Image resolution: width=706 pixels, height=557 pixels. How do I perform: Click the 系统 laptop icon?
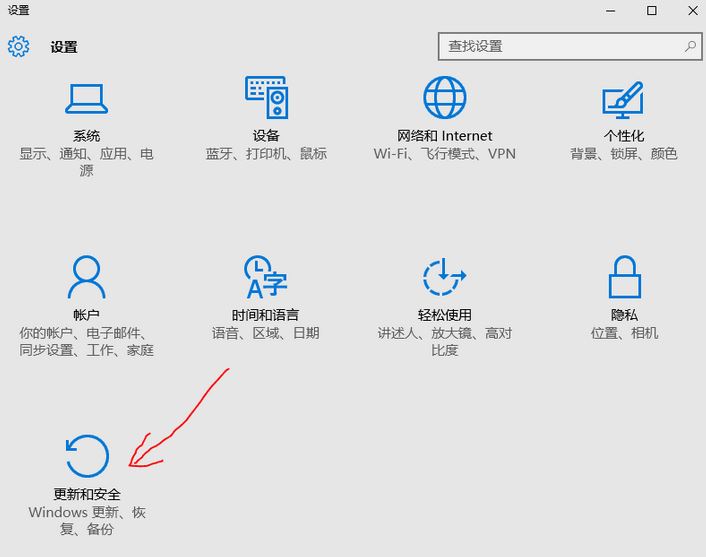86,98
